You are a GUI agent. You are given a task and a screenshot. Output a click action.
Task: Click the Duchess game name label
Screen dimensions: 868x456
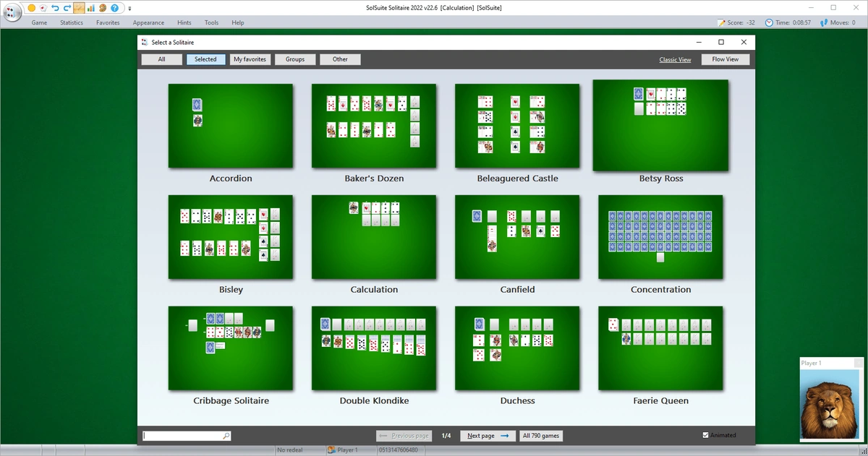coord(518,401)
